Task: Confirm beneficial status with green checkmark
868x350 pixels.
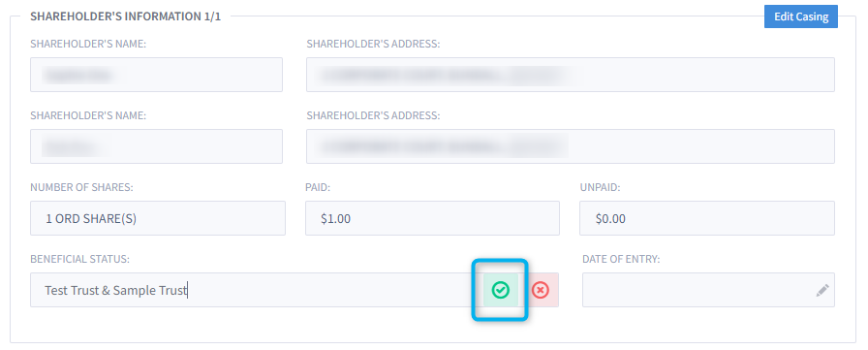Action: tap(501, 290)
